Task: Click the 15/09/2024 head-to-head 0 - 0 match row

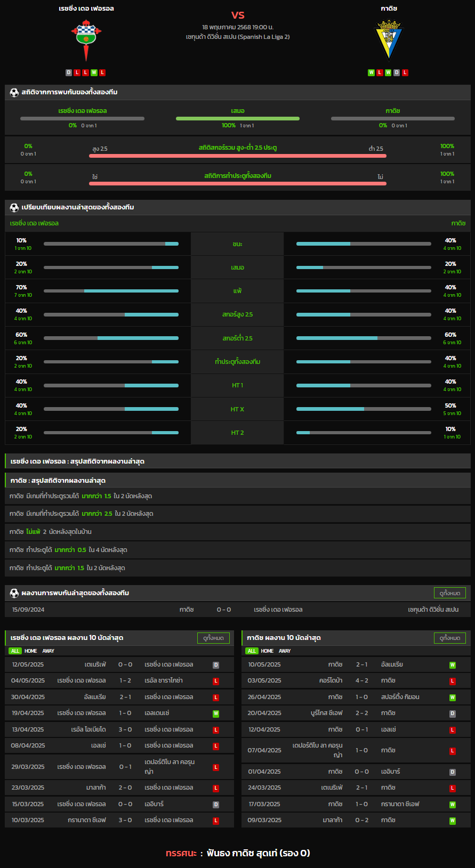Action: (x=238, y=610)
